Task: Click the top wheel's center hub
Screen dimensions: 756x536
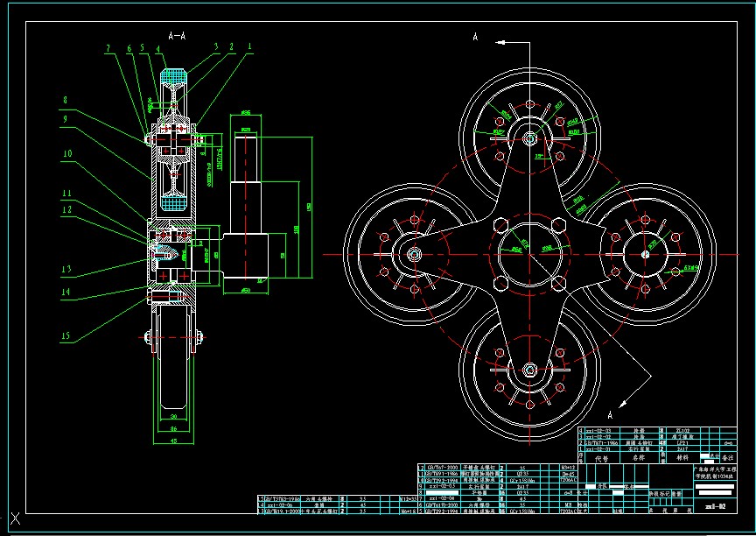Action: click(529, 138)
